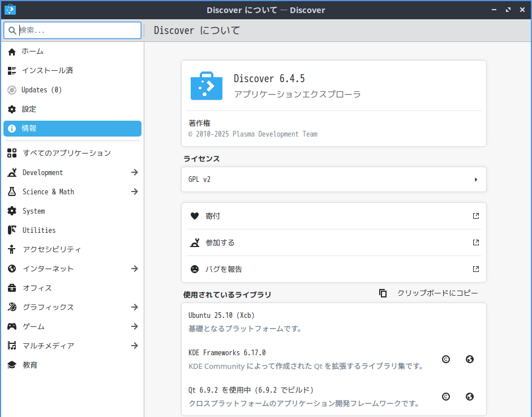The width and height of the screenshot is (532, 417).
Task: Click the Development category icon in sidebar
Action: [12, 172]
